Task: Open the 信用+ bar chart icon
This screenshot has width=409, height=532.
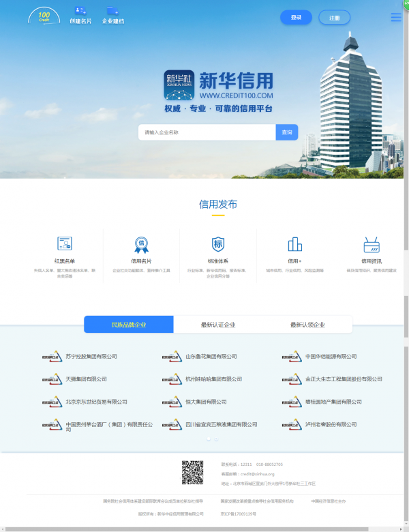Action: 294,244
